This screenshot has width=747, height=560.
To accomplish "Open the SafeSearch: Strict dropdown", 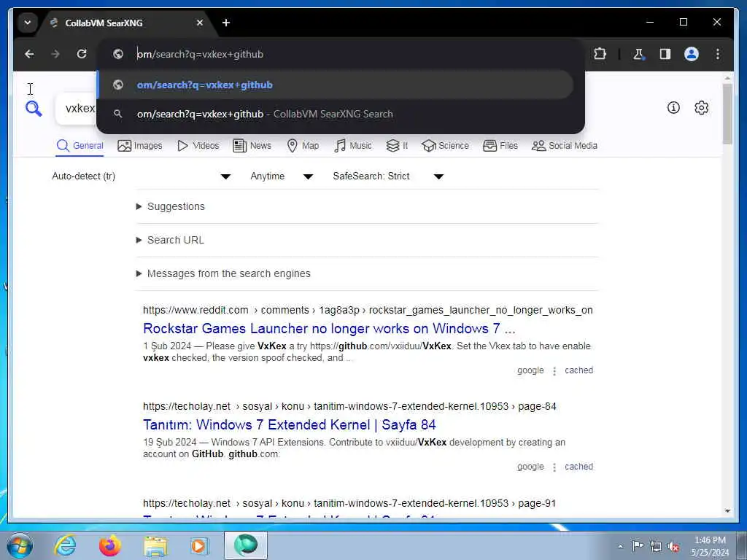I will click(388, 176).
